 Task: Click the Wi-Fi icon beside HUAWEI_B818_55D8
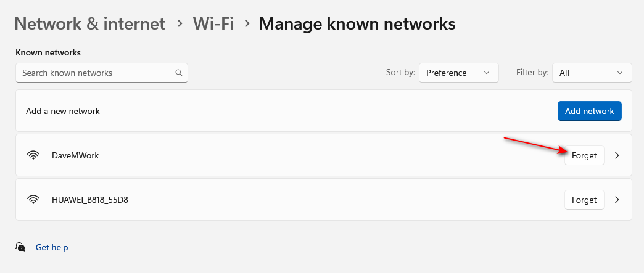coord(33,200)
